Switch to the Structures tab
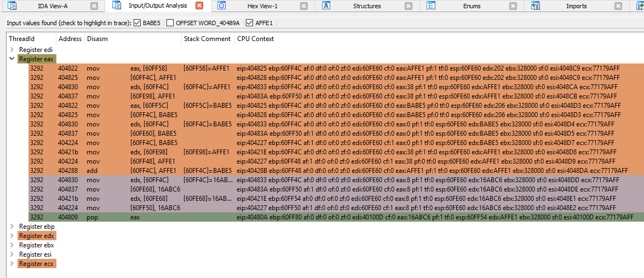The image size is (644, 278). point(367,6)
